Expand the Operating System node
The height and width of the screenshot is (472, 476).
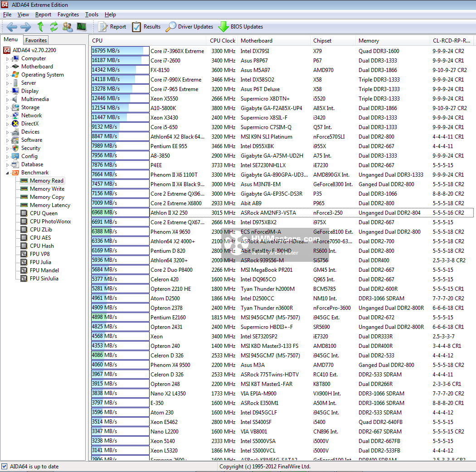[8, 75]
